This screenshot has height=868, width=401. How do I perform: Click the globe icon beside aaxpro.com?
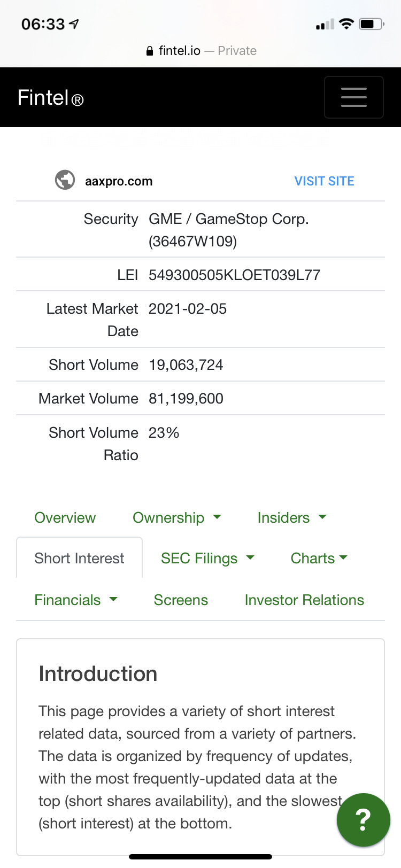[x=65, y=180]
